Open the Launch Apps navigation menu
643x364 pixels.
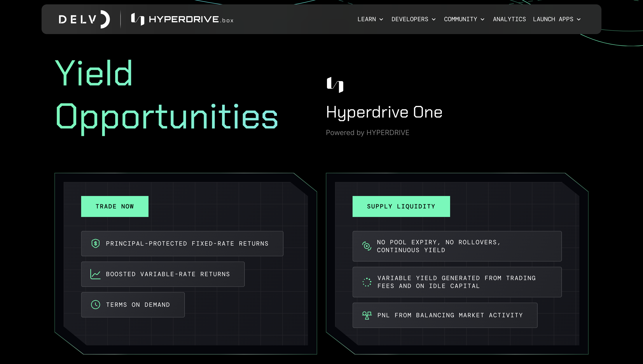(x=557, y=19)
